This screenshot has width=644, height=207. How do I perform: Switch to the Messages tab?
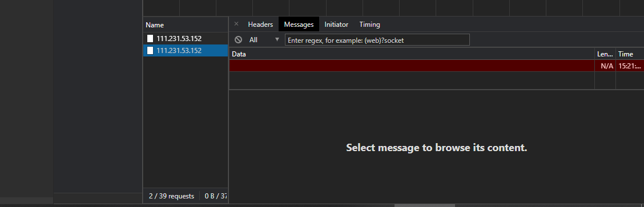point(299,24)
